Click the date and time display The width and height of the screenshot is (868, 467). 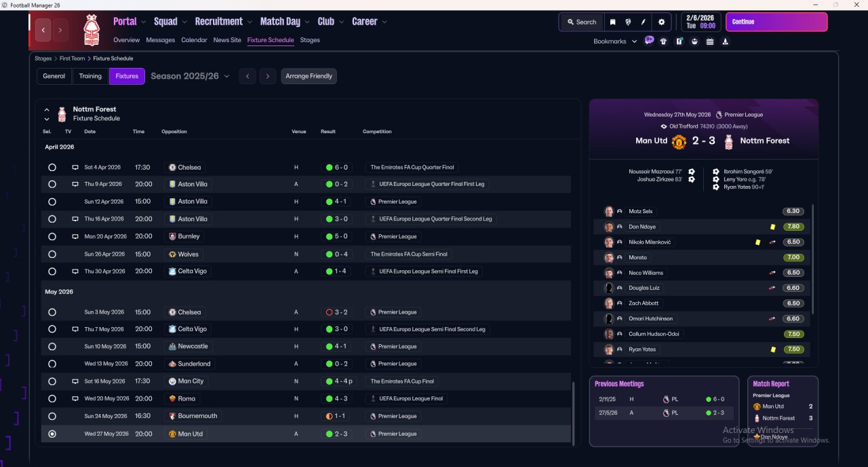point(700,22)
